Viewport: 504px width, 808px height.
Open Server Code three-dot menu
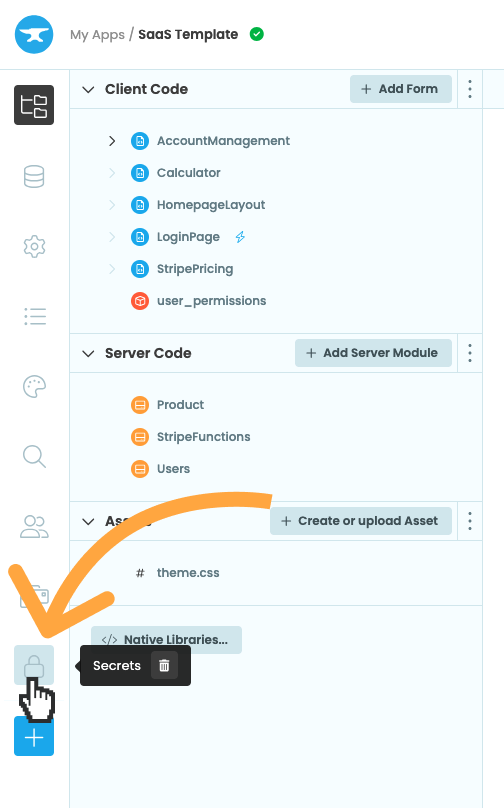point(470,353)
